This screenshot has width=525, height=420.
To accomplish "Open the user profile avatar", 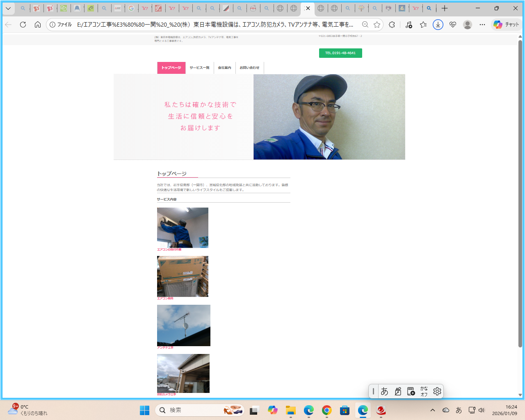I will coord(467,25).
